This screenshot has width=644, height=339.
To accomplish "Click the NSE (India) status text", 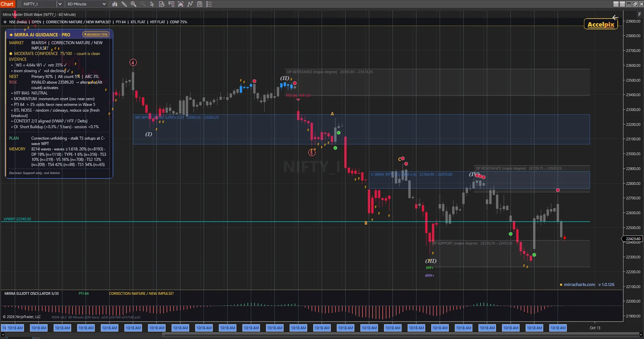I will (x=18, y=22).
